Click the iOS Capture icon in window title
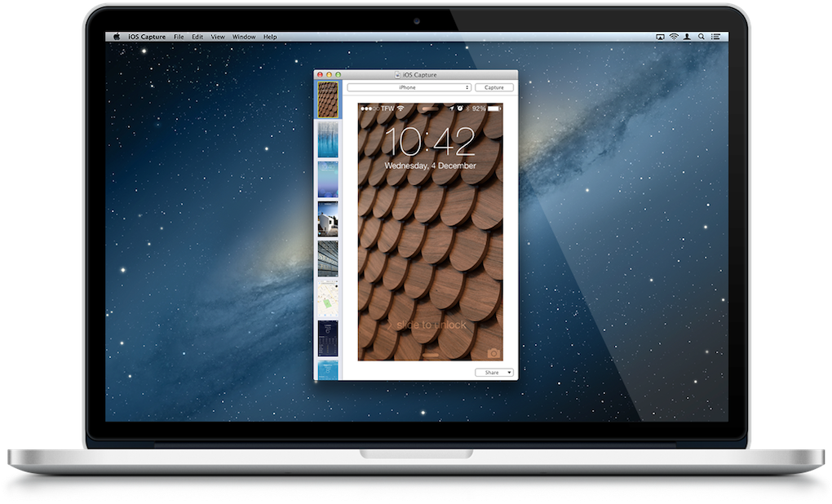This screenshot has height=504, width=832. 399,74
